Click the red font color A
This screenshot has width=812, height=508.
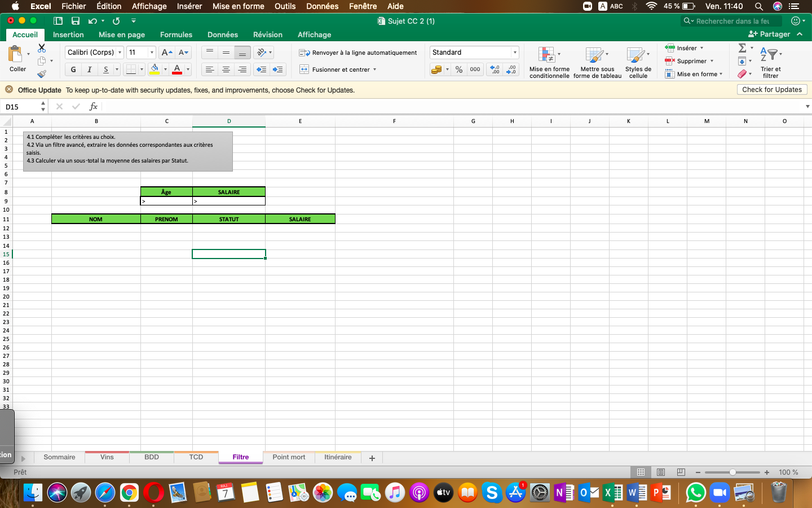click(x=177, y=69)
